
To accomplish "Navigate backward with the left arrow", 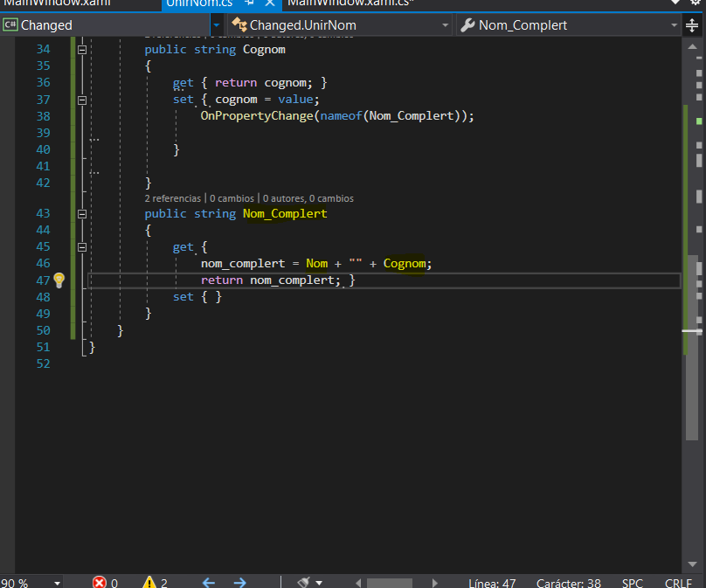I will (208, 582).
